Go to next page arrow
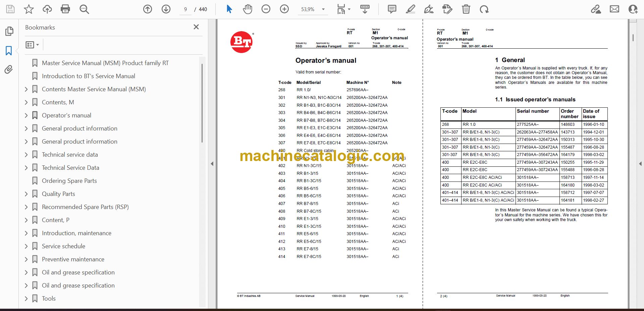 coord(166,9)
